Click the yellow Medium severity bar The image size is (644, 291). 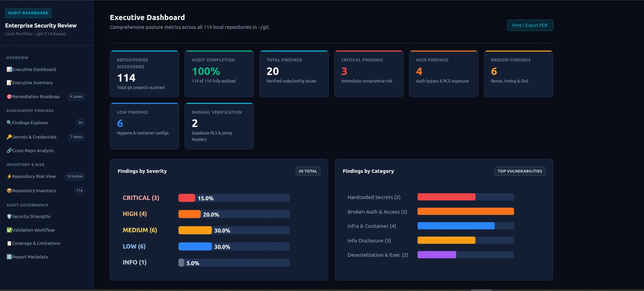pyautogui.click(x=195, y=230)
